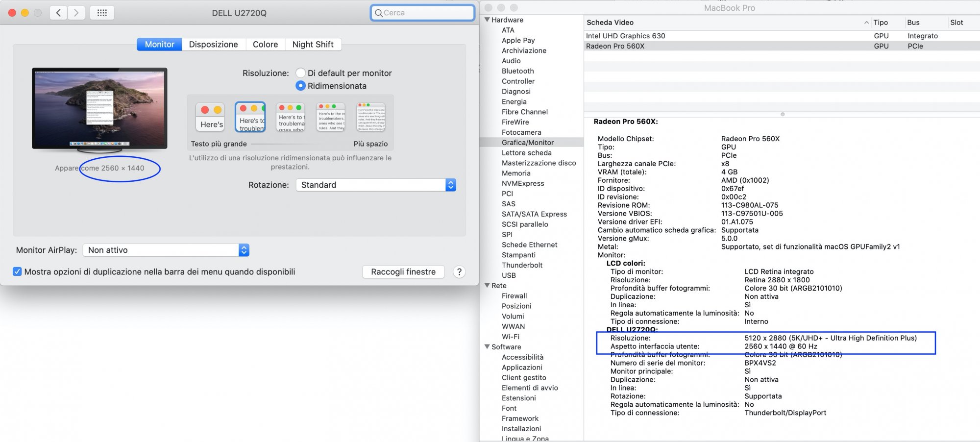The width and height of the screenshot is (980, 442).
Task: Select 'Ridimensionata' radio button
Action: [301, 86]
